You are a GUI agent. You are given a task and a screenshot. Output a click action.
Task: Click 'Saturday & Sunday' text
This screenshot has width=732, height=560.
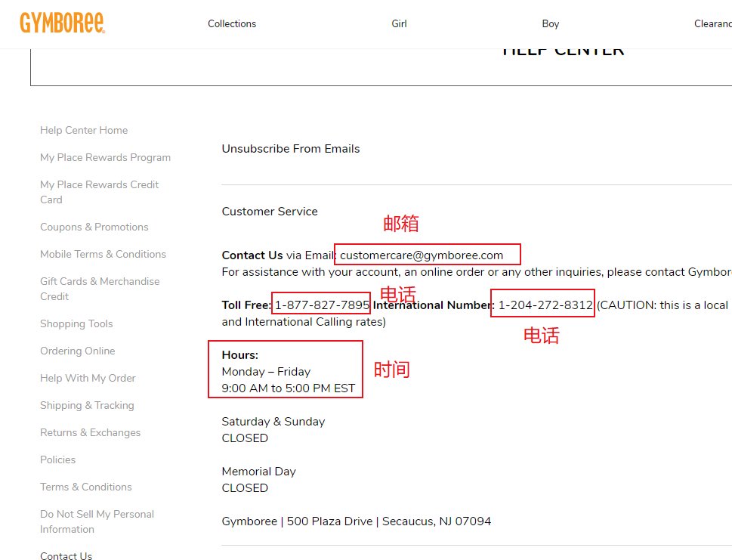point(273,421)
